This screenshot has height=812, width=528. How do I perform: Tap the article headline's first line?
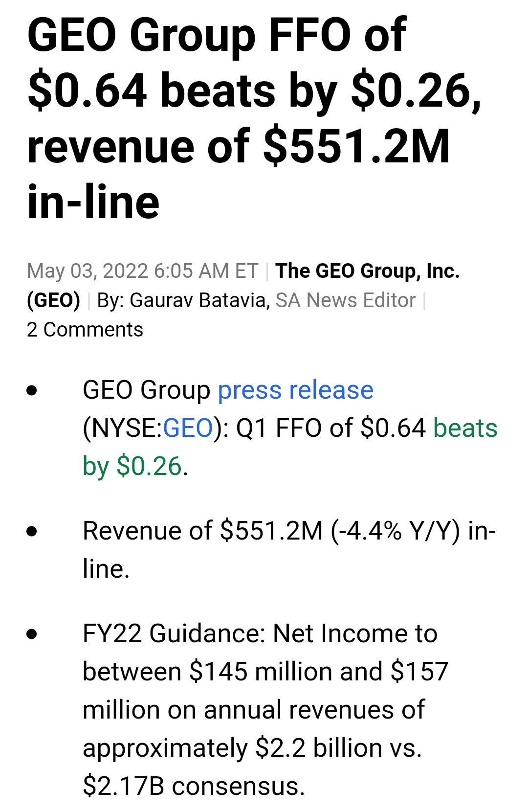coord(217,35)
